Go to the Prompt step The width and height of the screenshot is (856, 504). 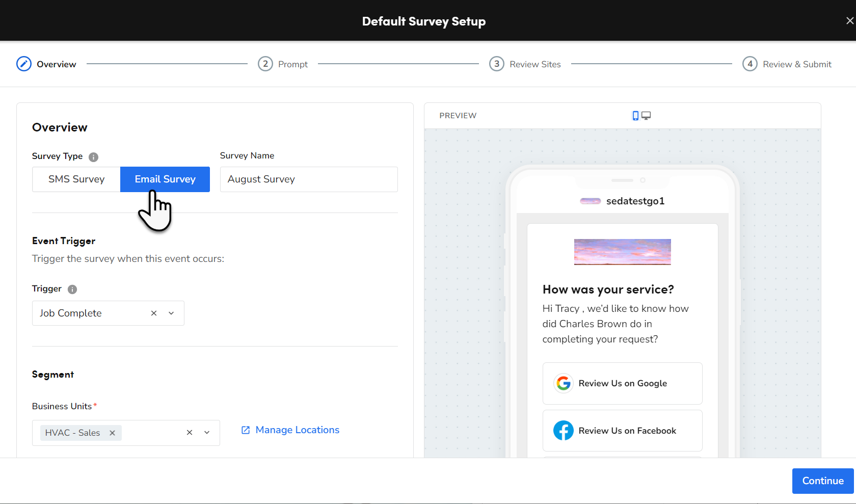pos(283,64)
